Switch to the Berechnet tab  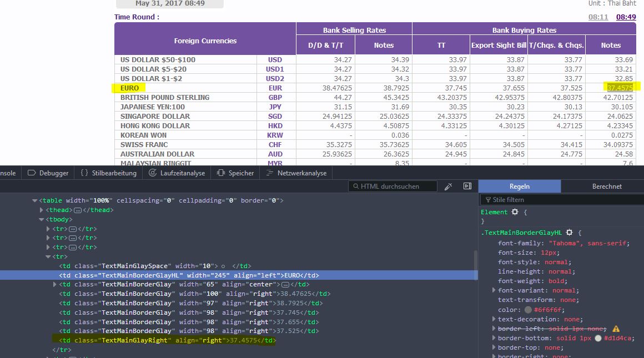607,186
